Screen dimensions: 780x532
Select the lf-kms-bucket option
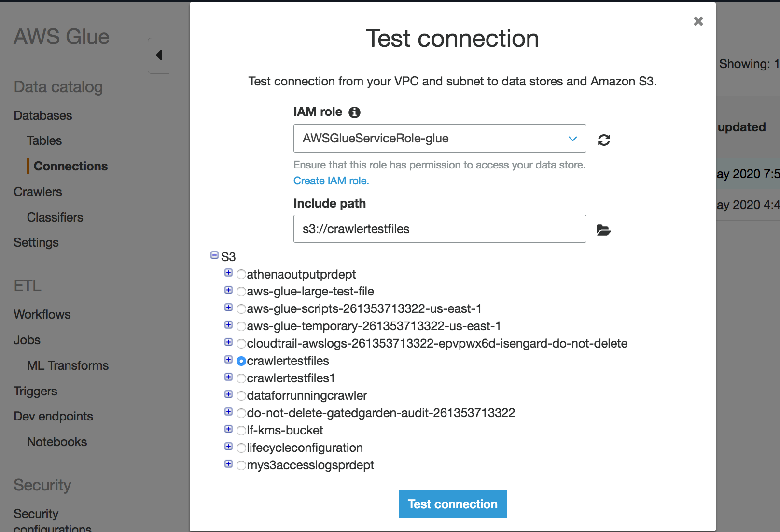[x=241, y=430]
